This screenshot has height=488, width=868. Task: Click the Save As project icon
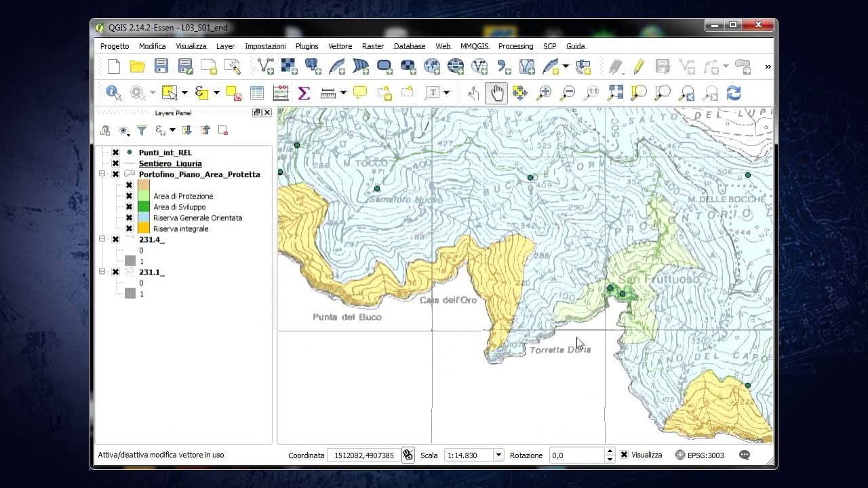[185, 66]
